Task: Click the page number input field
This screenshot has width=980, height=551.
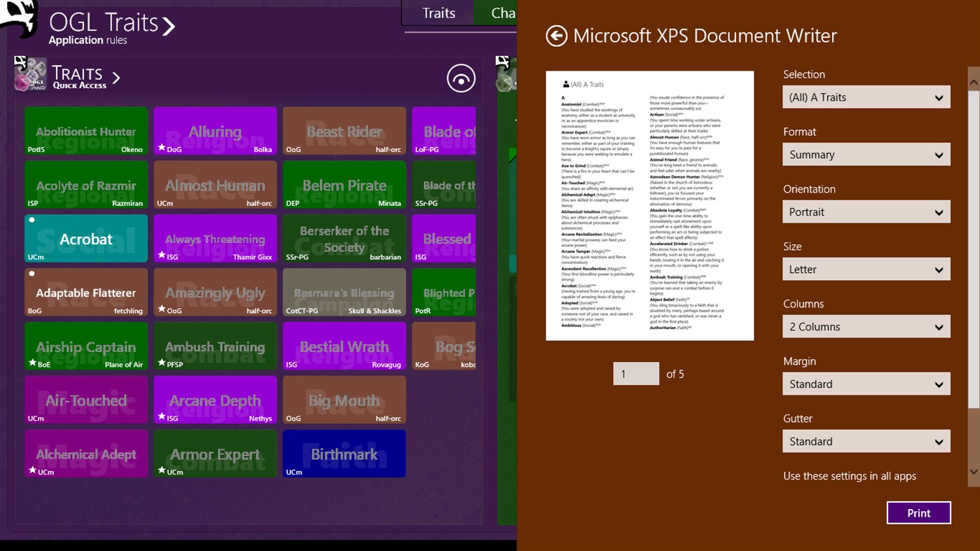Action: [636, 374]
